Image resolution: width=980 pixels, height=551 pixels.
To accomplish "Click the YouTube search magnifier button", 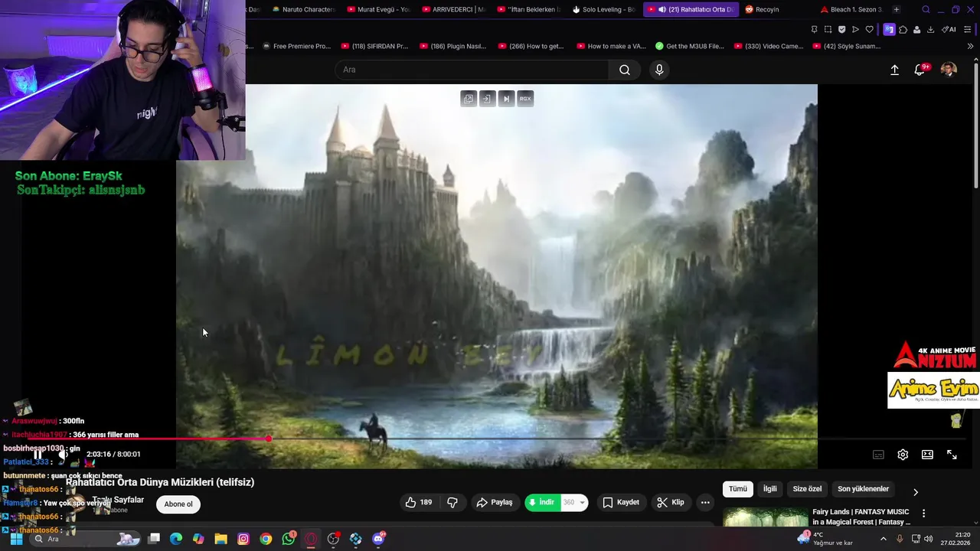I will [x=625, y=70].
